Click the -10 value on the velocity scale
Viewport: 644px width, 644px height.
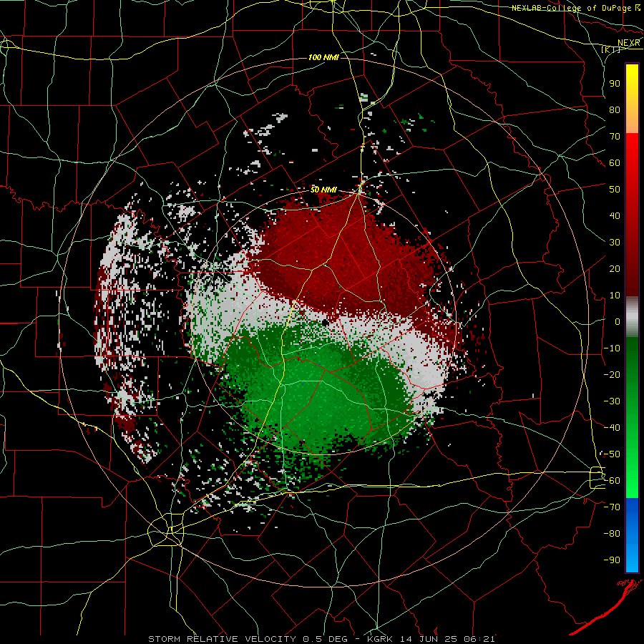[x=612, y=348]
